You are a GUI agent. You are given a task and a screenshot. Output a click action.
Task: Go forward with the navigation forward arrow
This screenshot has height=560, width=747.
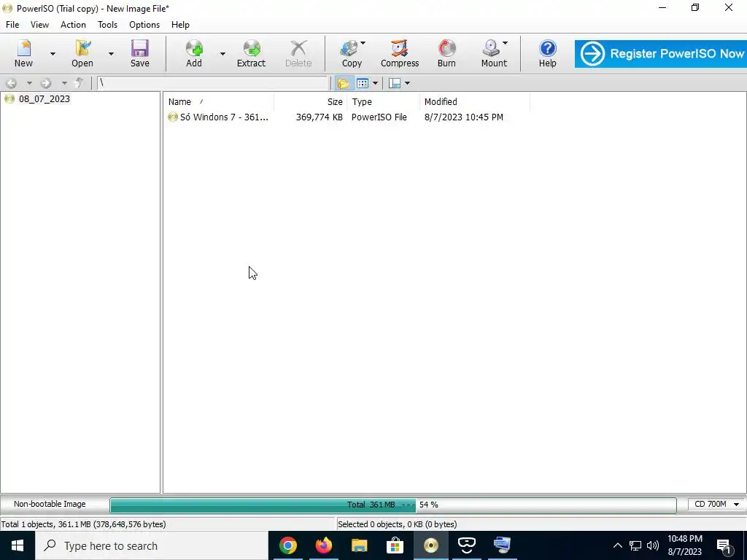point(46,83)
